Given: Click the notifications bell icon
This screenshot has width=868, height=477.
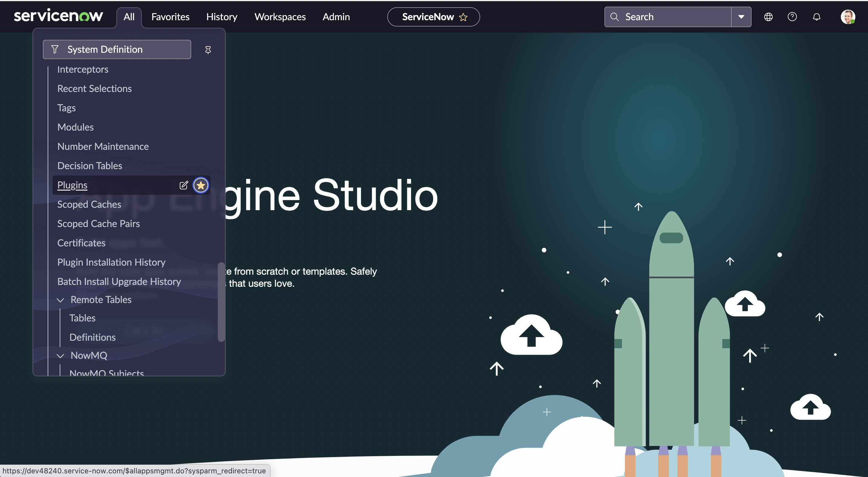Looking at the screenshot, I should coord(816,17).
